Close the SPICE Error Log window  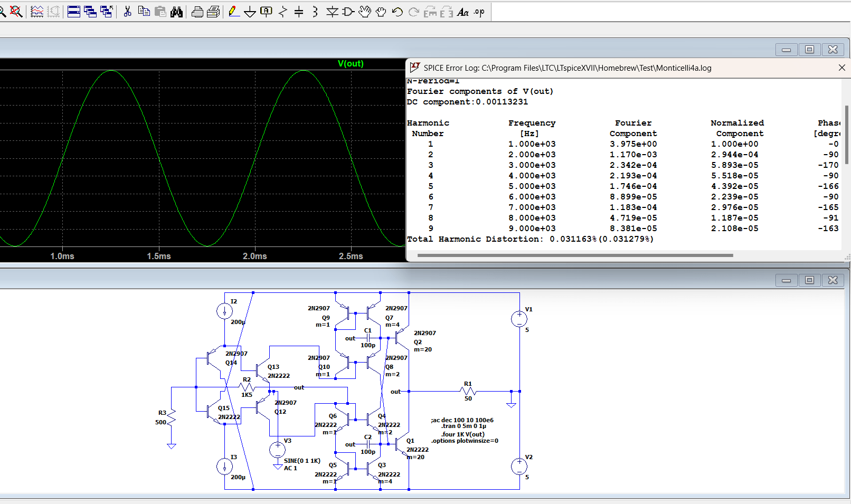[842, 68]
